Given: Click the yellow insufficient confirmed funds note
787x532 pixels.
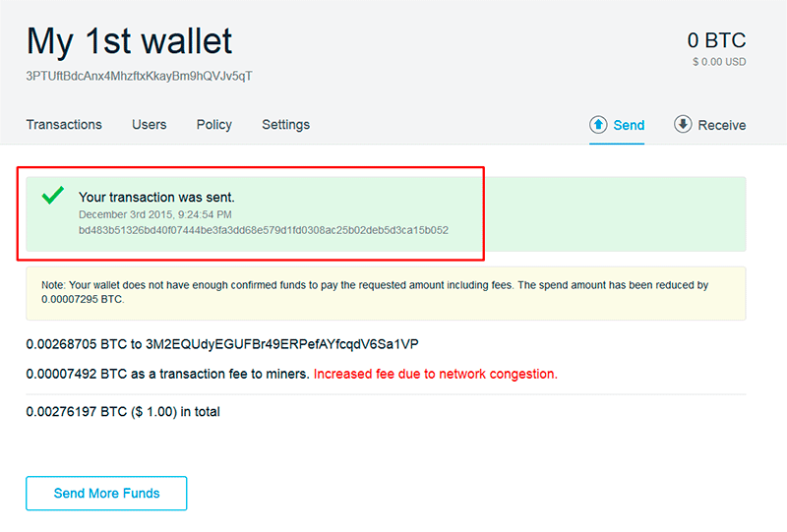Looking at the screenshot, I should click(386, 293).
